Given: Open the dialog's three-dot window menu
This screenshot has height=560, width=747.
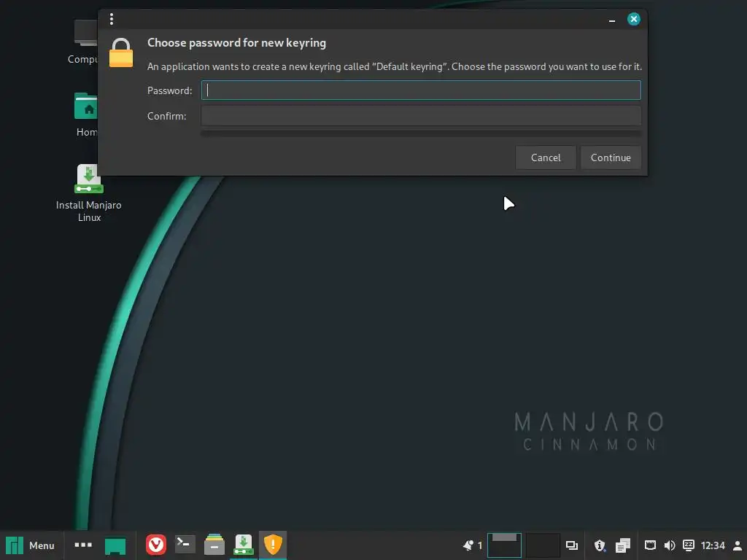Looking at the screenshot, I should tap(112, 19).
